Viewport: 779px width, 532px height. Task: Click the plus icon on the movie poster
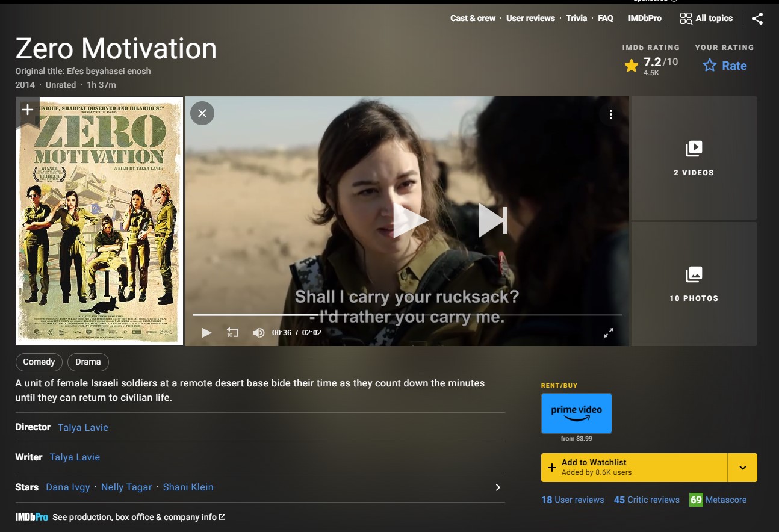pos(26,110)
